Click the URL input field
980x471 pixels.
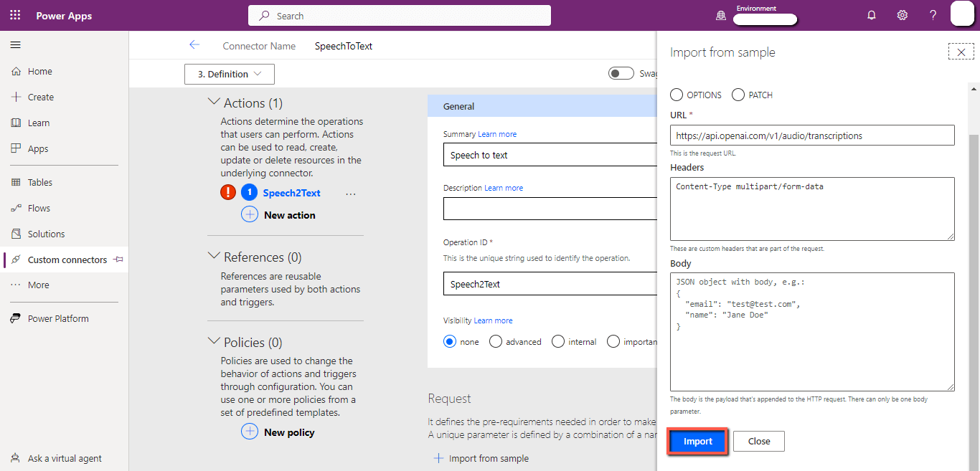click(x=812, y=135)
